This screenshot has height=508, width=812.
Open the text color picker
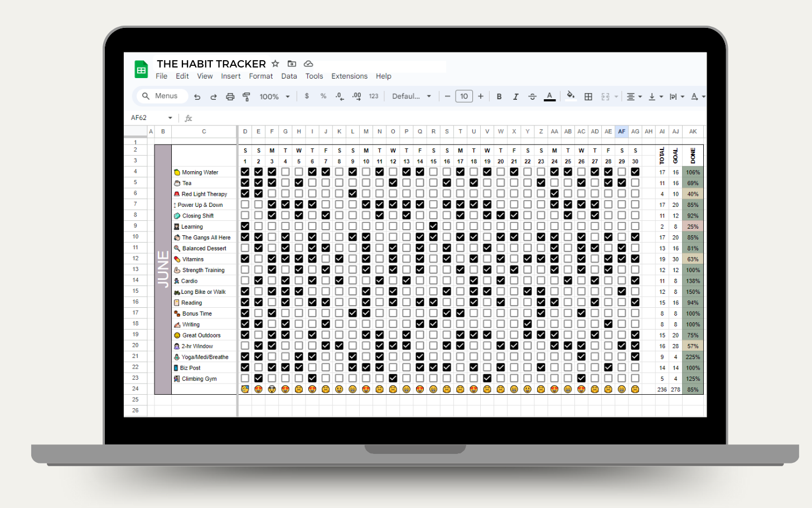pos(549,96)
